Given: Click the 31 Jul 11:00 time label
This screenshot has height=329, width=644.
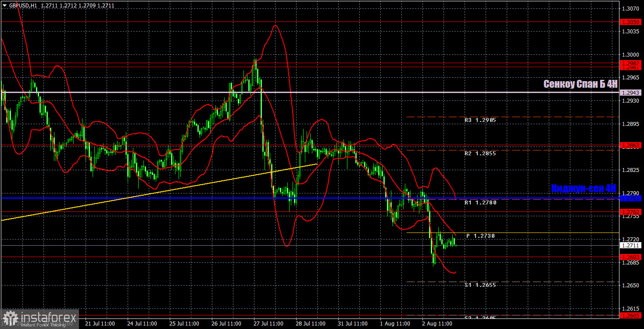Looking at the screenshot, I should coord(353,324).
